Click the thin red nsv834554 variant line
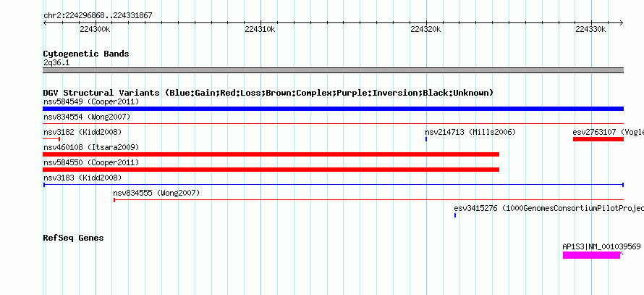The width and height of the screenshot is (644, 295). 333,123
